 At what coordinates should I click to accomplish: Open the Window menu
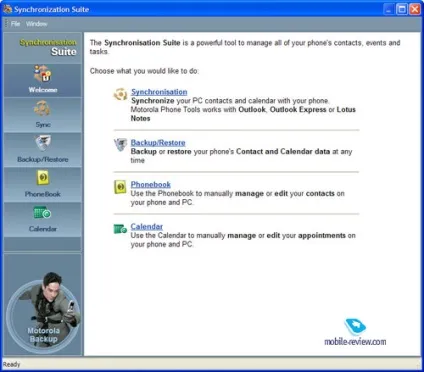click(36, 24)
